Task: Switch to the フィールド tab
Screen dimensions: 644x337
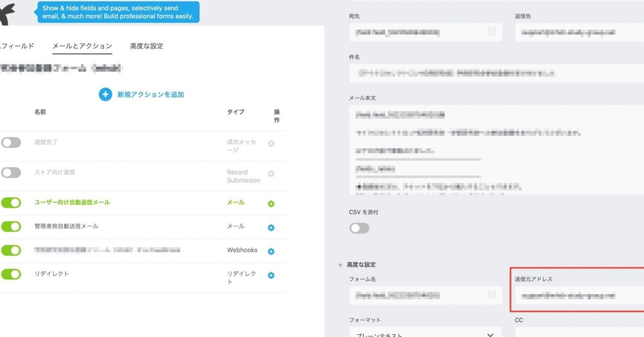Action: [17, 46]
